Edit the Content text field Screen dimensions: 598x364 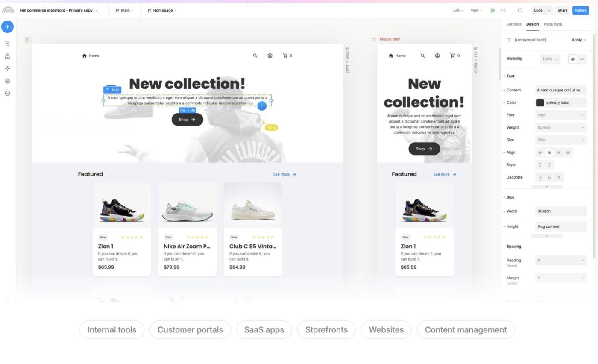point(561,90)
